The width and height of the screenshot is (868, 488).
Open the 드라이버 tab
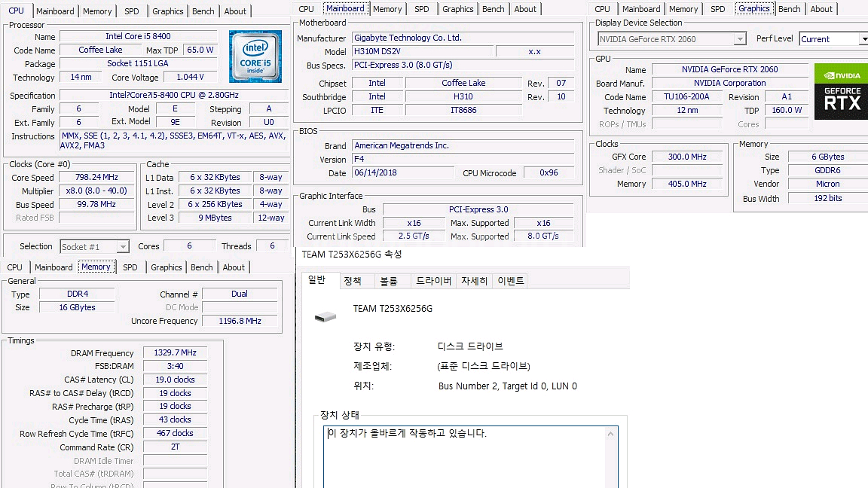click(x=433, y=281)
